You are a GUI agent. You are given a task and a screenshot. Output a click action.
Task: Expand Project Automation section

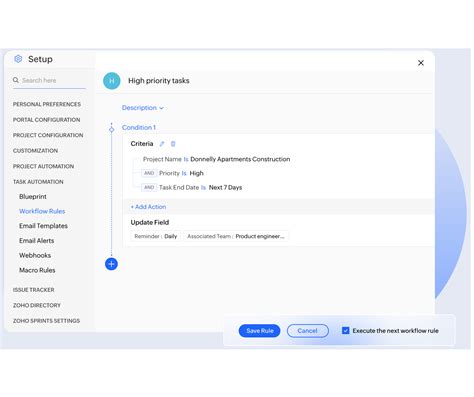(43, 166)
